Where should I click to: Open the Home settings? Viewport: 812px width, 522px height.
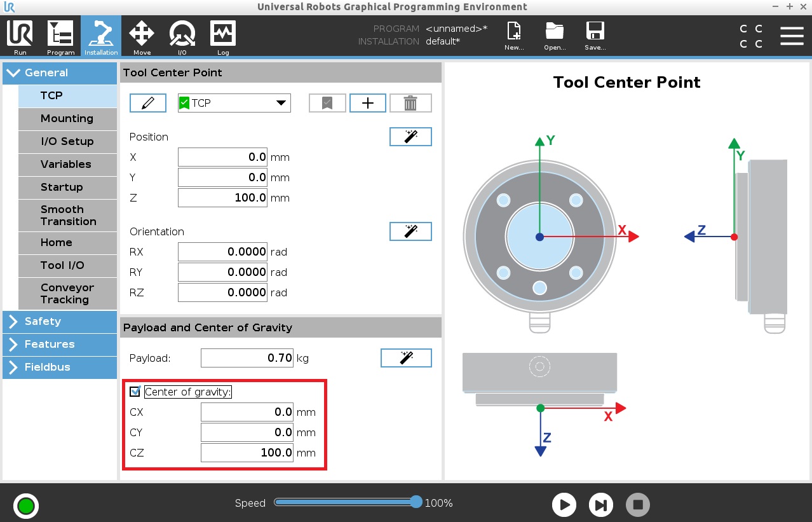coord(67,242)
